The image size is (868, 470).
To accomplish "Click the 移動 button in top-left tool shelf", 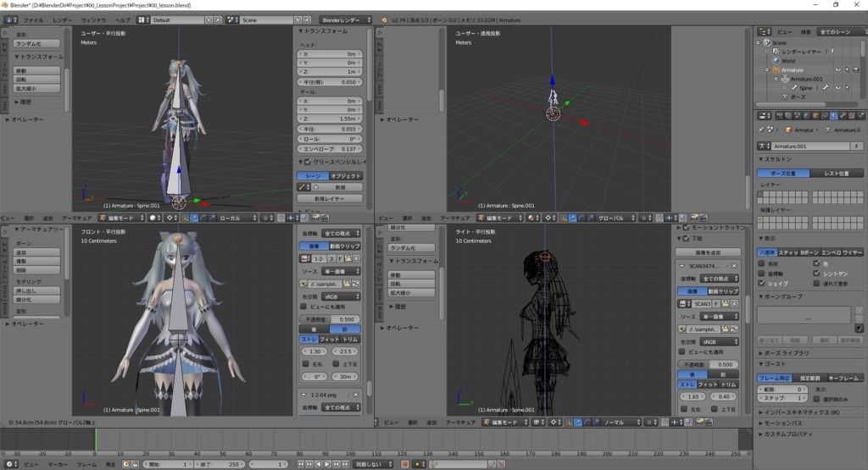I will pyautogui.click(x=36, y=71).
